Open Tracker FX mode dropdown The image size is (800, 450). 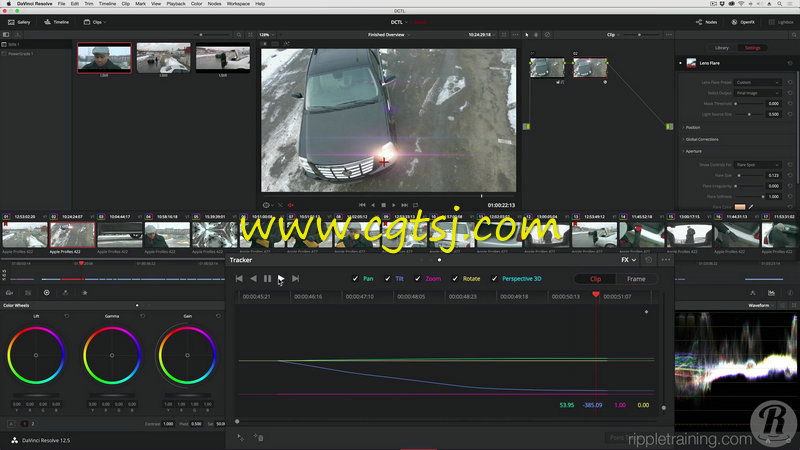[x=629, y=260]
